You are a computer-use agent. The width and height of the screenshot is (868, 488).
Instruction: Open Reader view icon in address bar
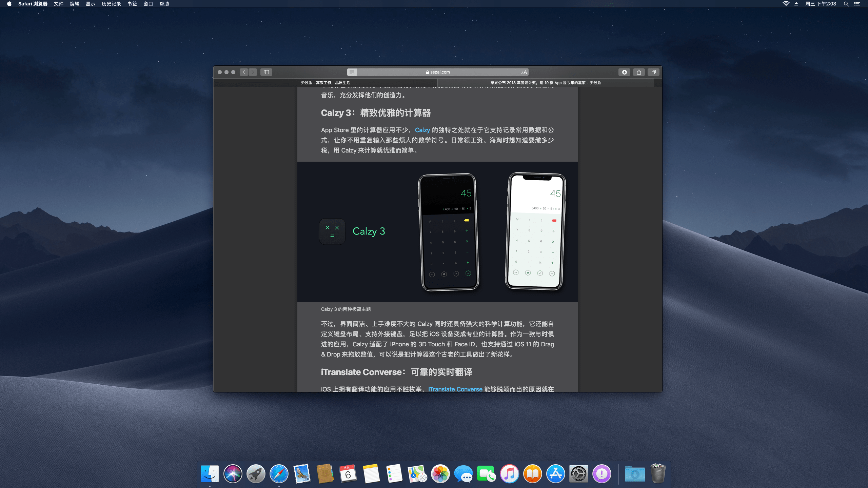[352, 72]
